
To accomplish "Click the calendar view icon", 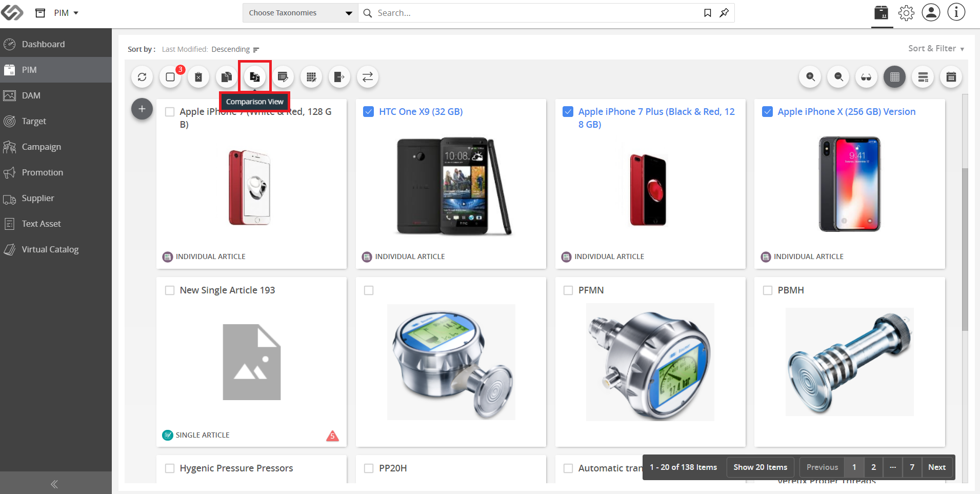I will [x=951, y=77].
